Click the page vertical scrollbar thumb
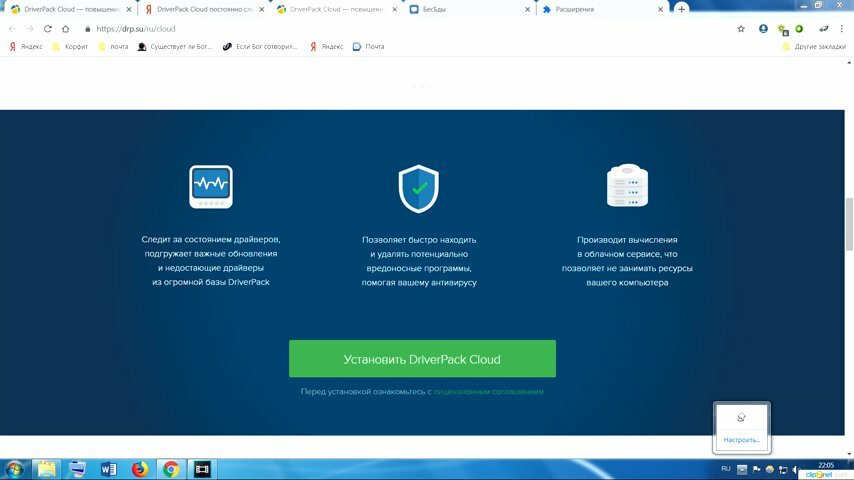Image resolution: width=854 pixels, height=480 pixels. (849, 224)
